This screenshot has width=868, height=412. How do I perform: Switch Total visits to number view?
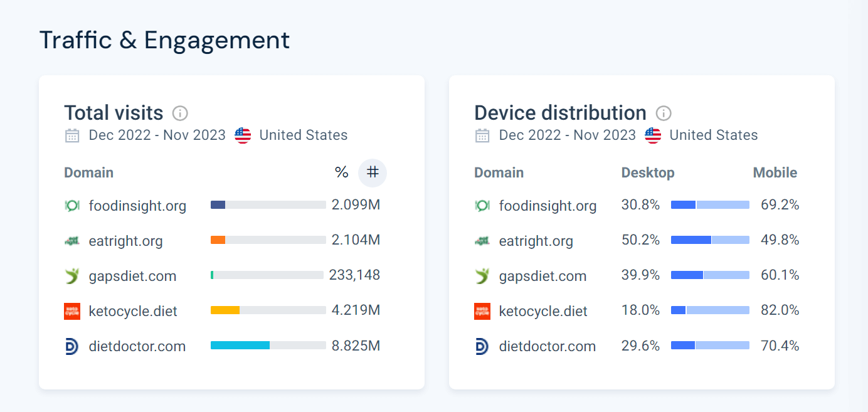click(373, 172)
